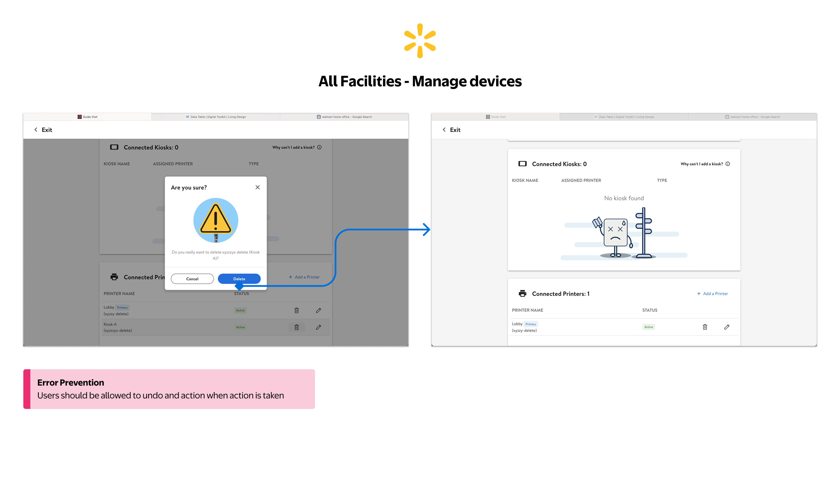This screenshot has width=840, height=504.
Task: Delete Lobby printer via trash icon, right screen
Action: click(x=705, y=327)
